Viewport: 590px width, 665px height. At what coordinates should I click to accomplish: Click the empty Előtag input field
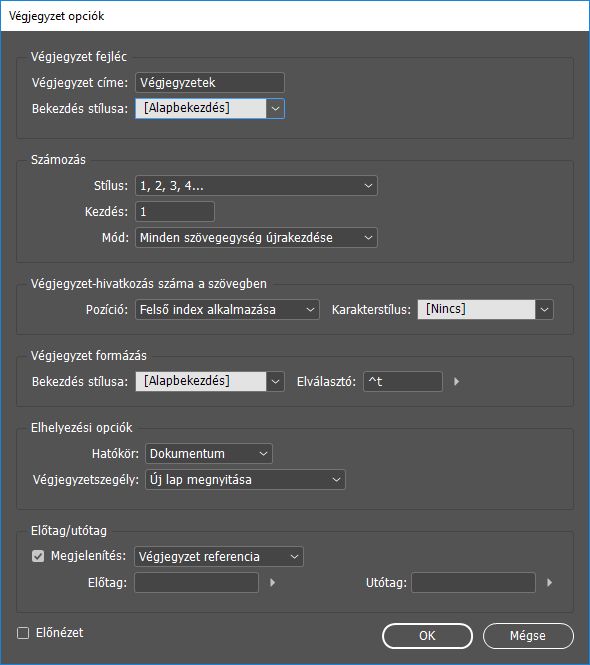pyautogui.click(x=196, y=582)
